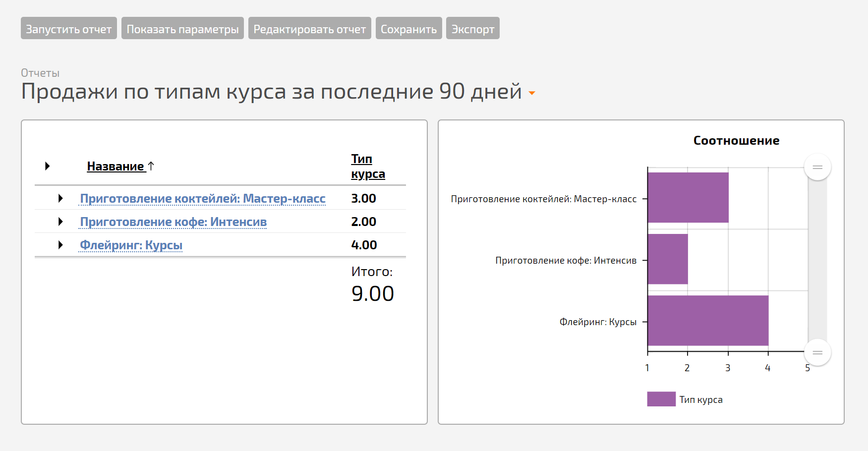Expand the Приготовление кофе: Интенсив row

pos(60,222)
